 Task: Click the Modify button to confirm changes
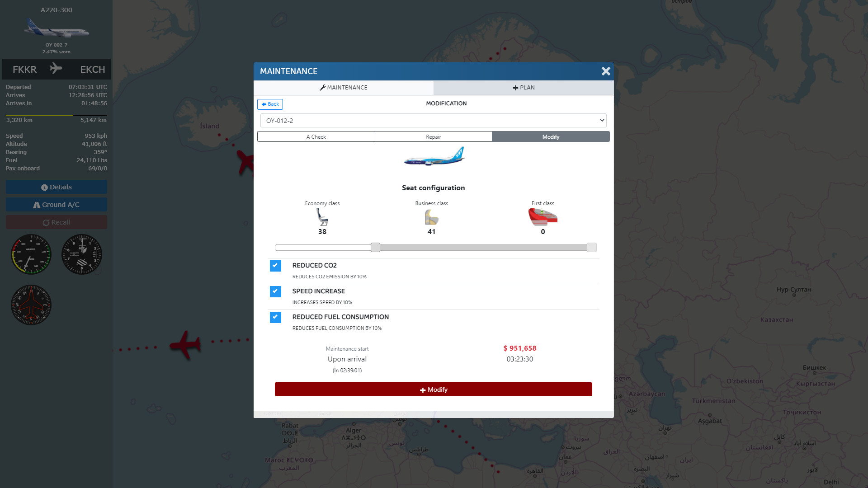[434, 389]
